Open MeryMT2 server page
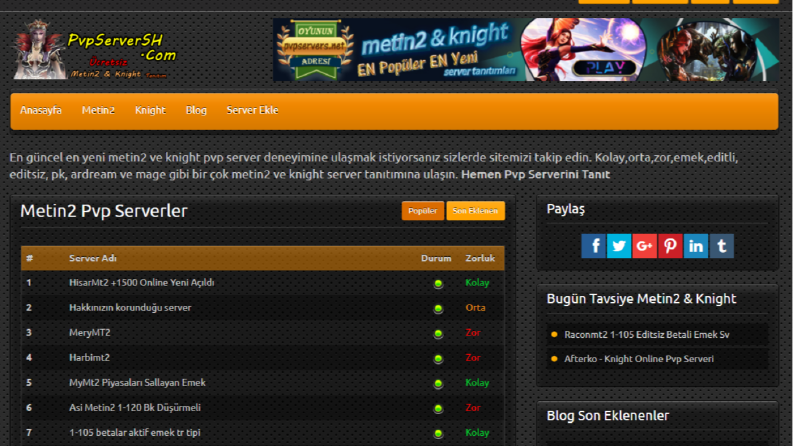Image resolution: width=793 pixels, height=446 pixels. click(90, 333)
